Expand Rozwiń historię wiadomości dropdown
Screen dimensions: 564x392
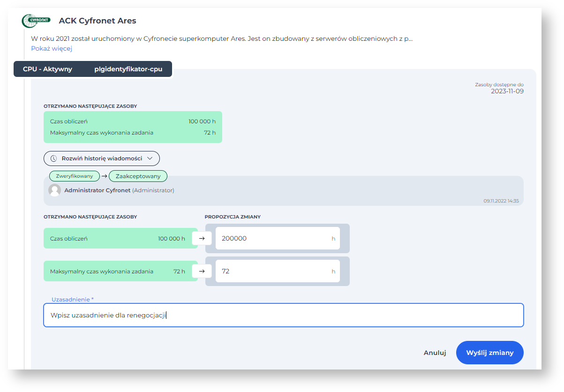click(x=102, y=158)
